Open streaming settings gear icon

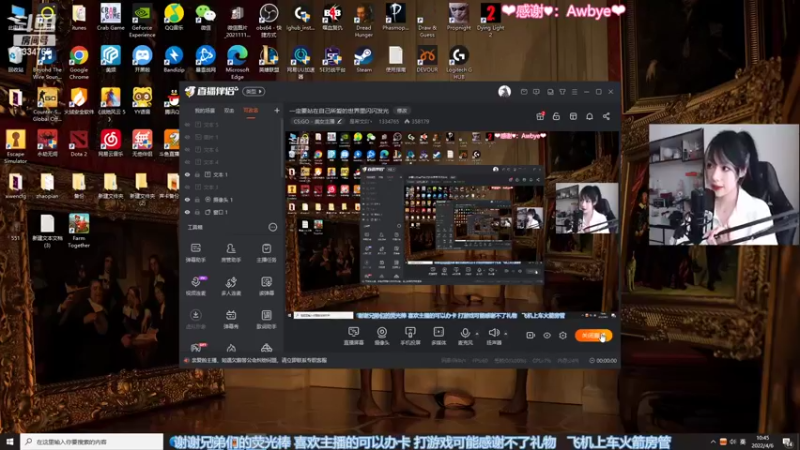point(563,335)
